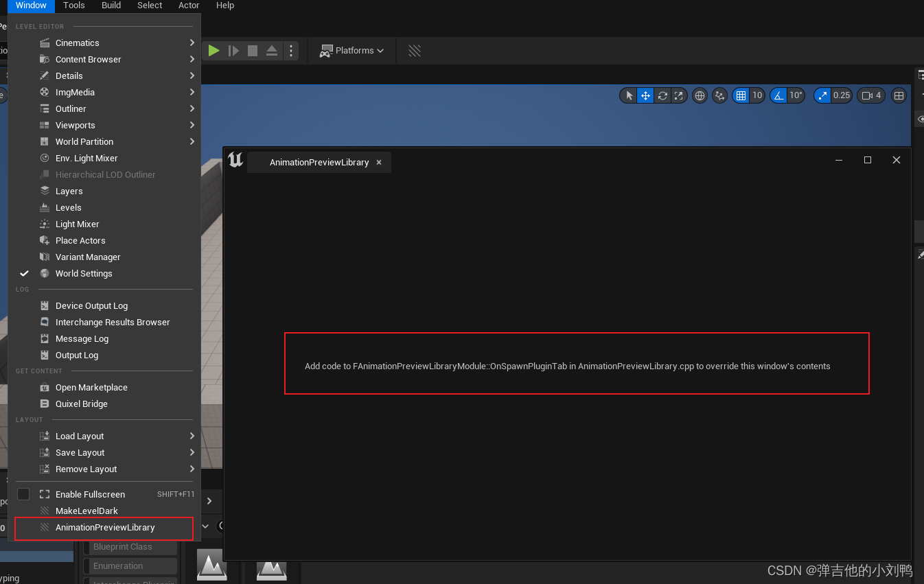Screen dimensions: 924x584
Task: Open the Build menu
Action: (111, 5)
